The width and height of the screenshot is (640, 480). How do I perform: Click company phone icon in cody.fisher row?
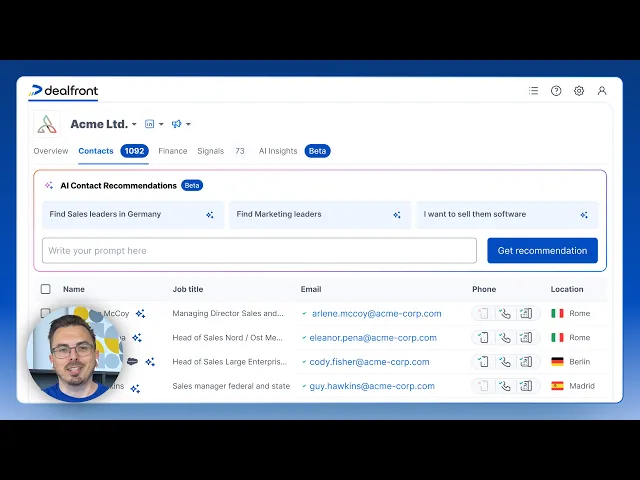tap(526, 362)
